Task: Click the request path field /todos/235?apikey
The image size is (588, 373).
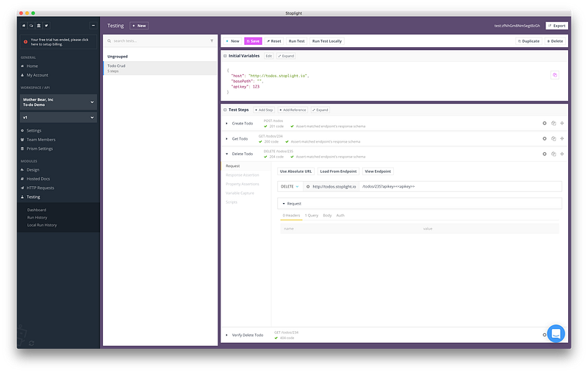Action: pos(461,187)
